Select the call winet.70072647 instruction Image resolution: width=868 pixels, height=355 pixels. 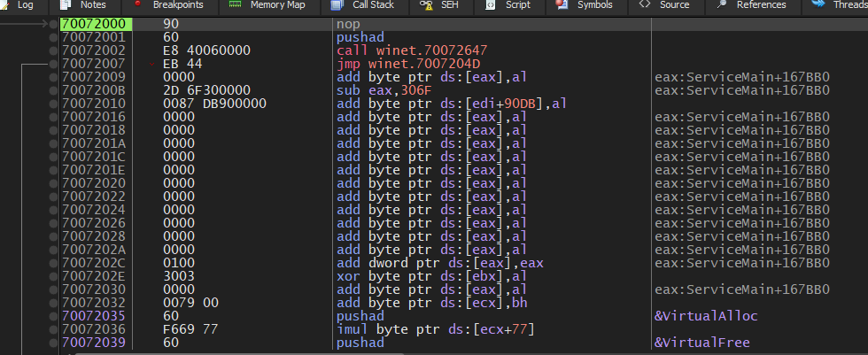click(412, 51)
